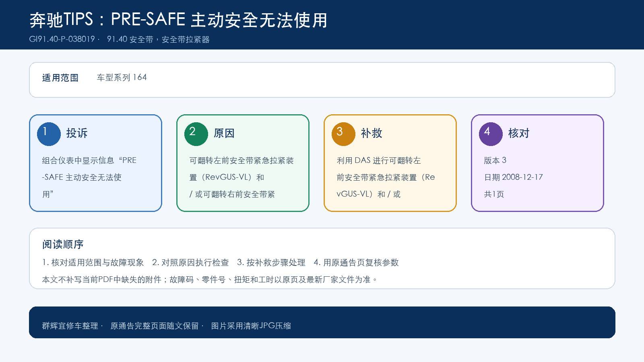Click the page count 共1页

tap(494, 194)
